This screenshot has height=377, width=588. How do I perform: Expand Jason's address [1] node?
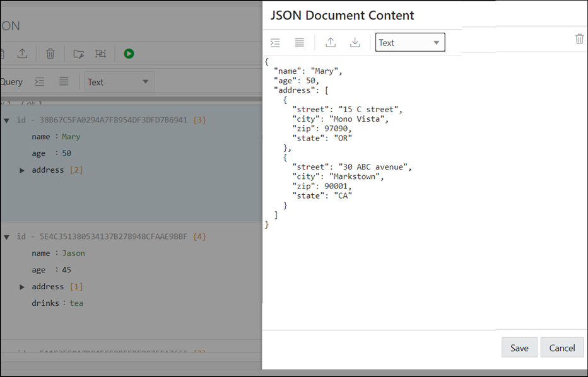(x=21, y=287)
